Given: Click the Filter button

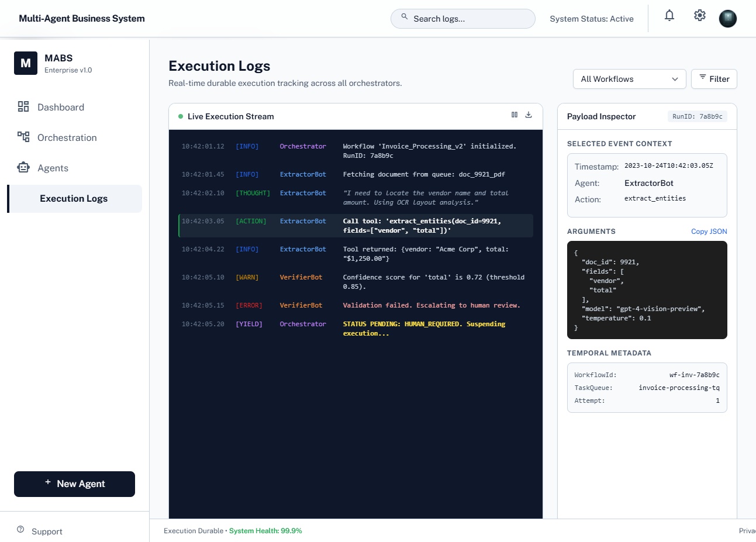Looking at the screenshot, I should pyautogui.click(x=714, y=79).
